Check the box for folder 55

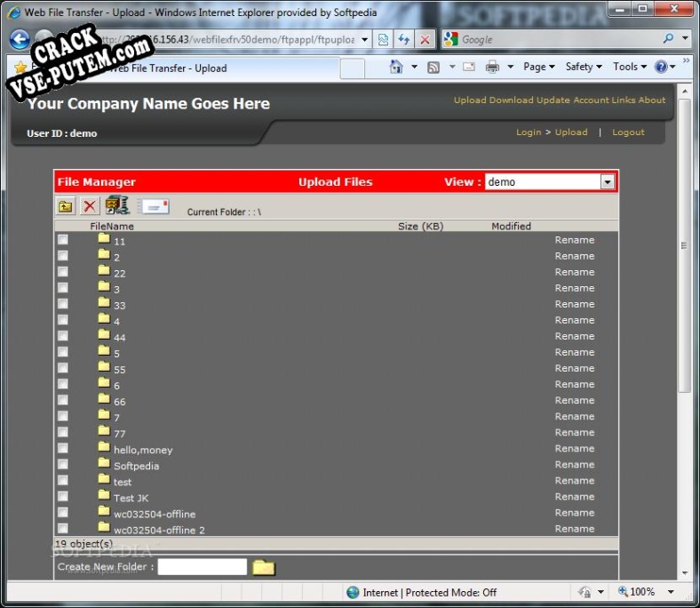pos(63,368)
